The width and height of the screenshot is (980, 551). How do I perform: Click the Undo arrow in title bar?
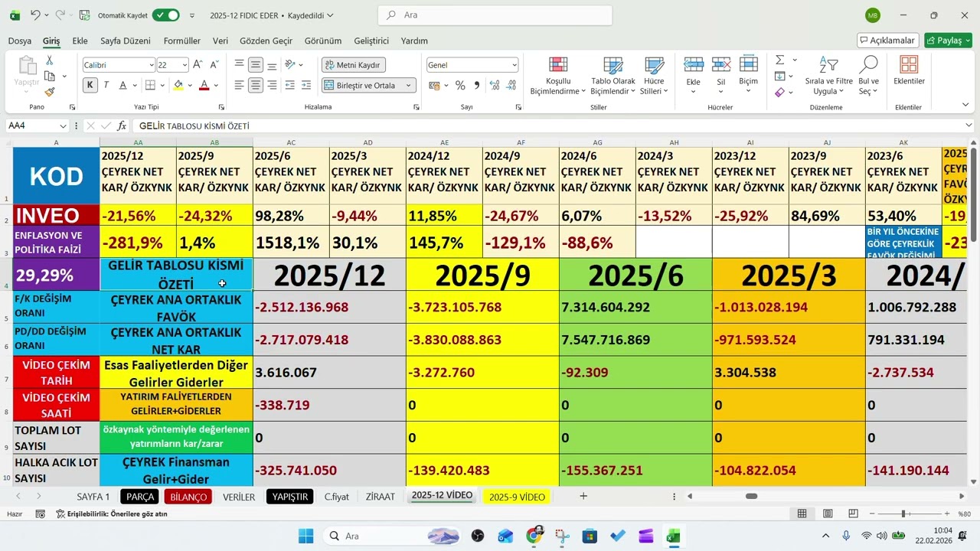35,15
